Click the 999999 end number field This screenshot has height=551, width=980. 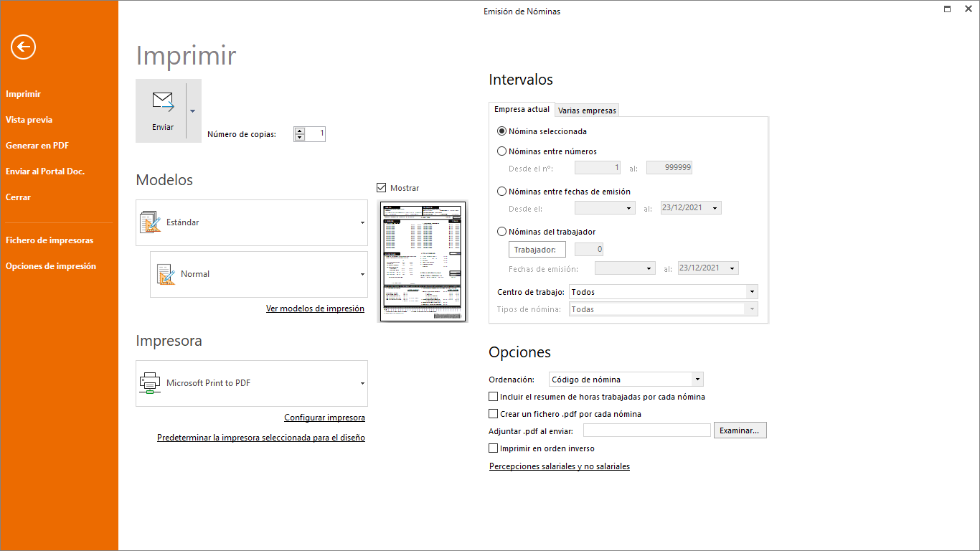tap(669, 168)
